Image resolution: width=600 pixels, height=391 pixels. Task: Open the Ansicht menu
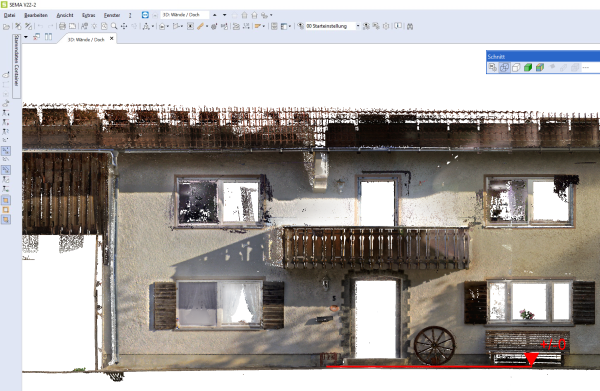[x=65, y=15]
